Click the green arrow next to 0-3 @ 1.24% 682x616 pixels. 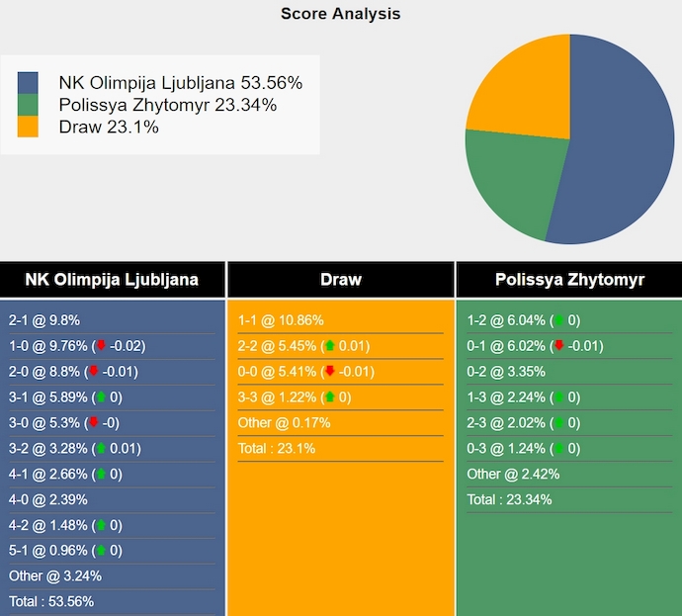click(558, 449)
